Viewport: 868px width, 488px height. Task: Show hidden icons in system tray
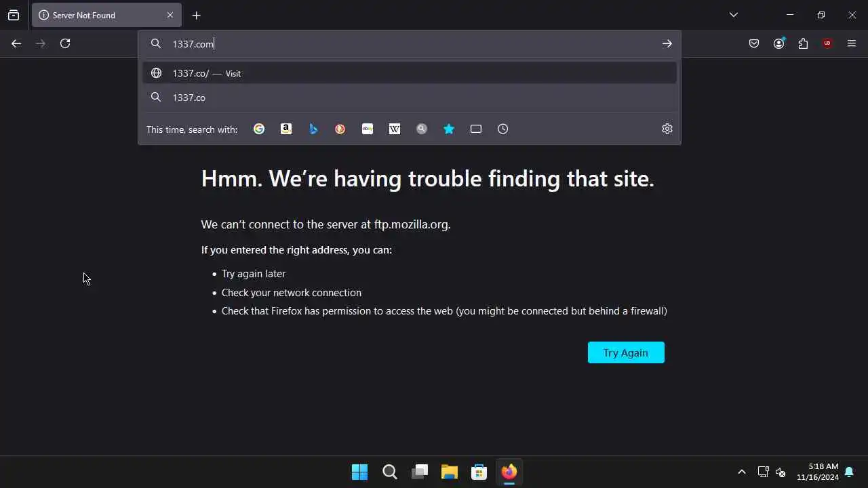click(742, 472)
